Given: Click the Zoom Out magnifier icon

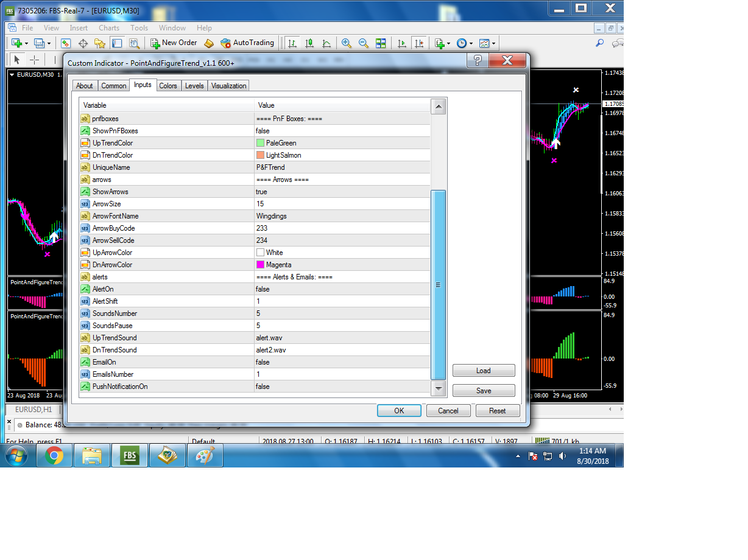Looking at the screenshot, I should [364, 43].
